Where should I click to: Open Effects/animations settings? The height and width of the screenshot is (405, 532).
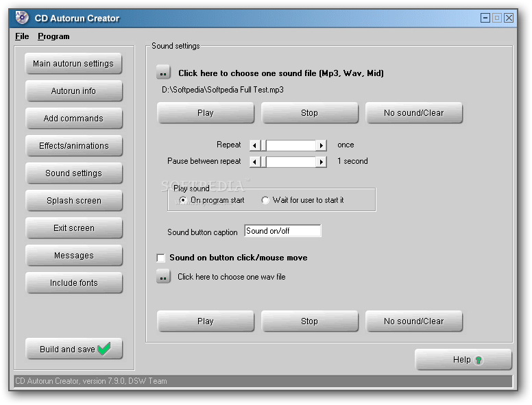(x=73, y=146)
